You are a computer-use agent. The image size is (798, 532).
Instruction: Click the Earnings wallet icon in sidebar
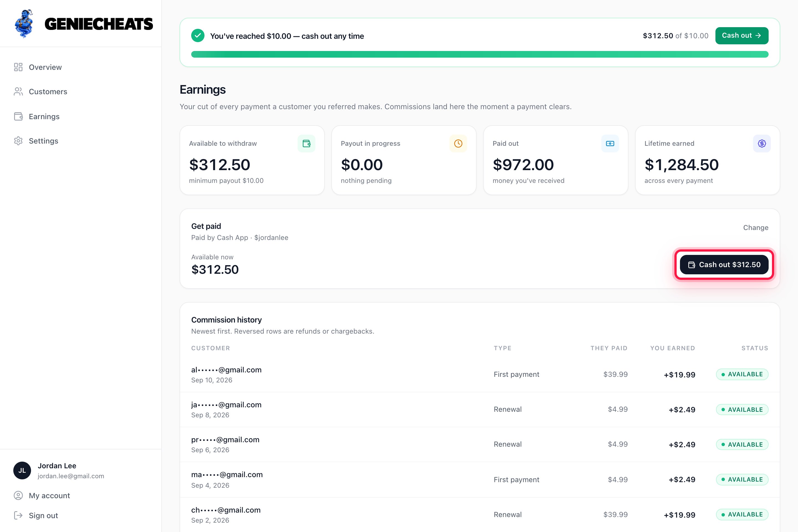[18, 116]
